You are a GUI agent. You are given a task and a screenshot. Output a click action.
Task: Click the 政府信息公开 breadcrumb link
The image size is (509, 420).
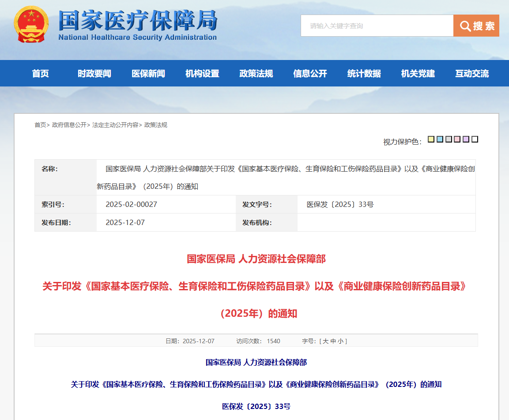pyautogui.click(x=69, y=125)
